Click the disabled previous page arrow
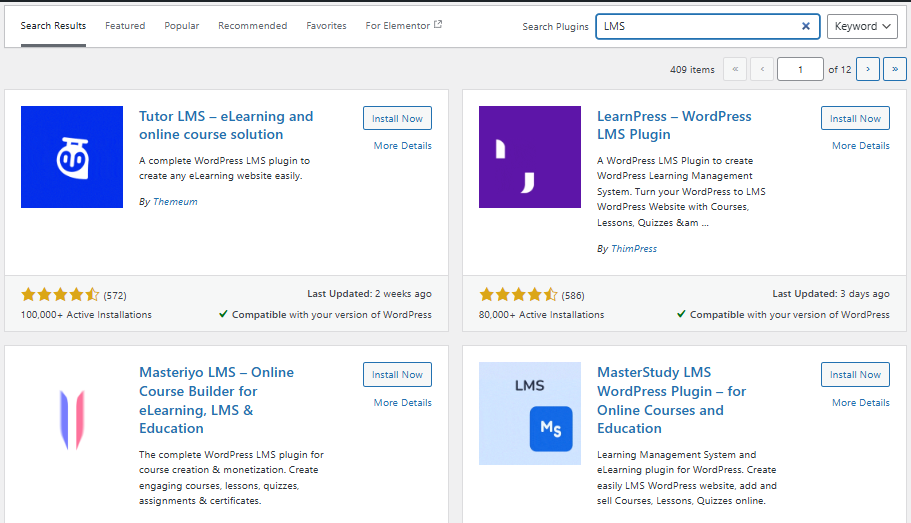The height and width of the screenshot is (523, 911). pos(762,69)
